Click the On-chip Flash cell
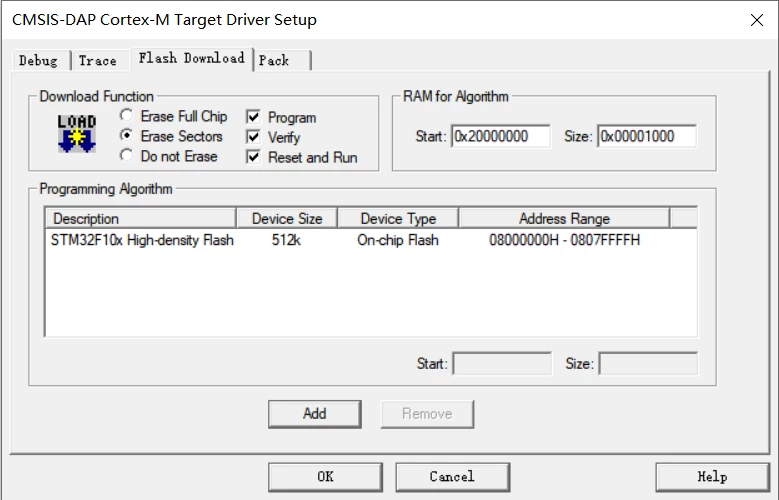 pos(398,240)
